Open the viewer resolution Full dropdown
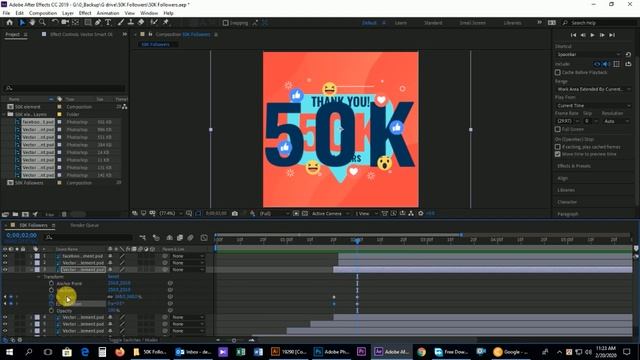 [274, 213]
